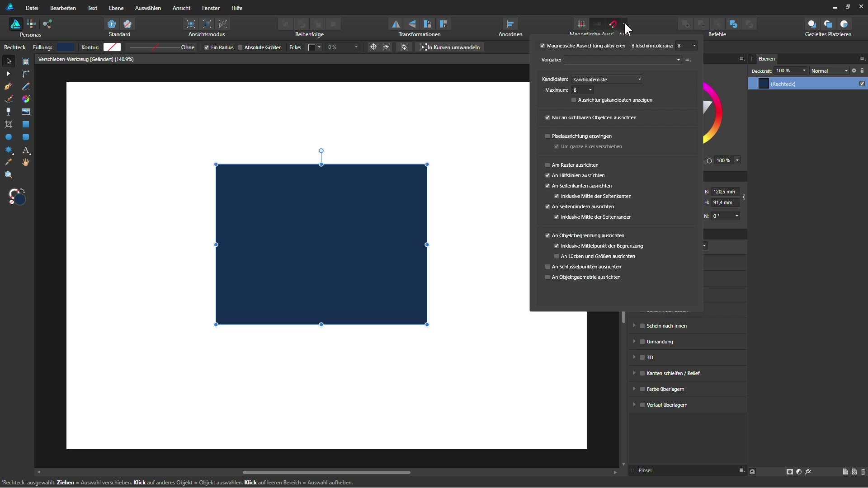Select the Ellipse shape tool

click(x=9, y=137)
